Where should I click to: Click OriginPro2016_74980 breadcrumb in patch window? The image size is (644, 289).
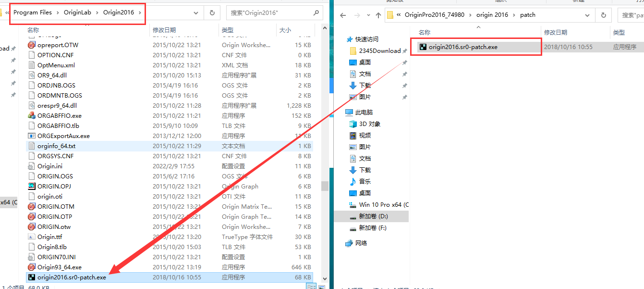435,15
